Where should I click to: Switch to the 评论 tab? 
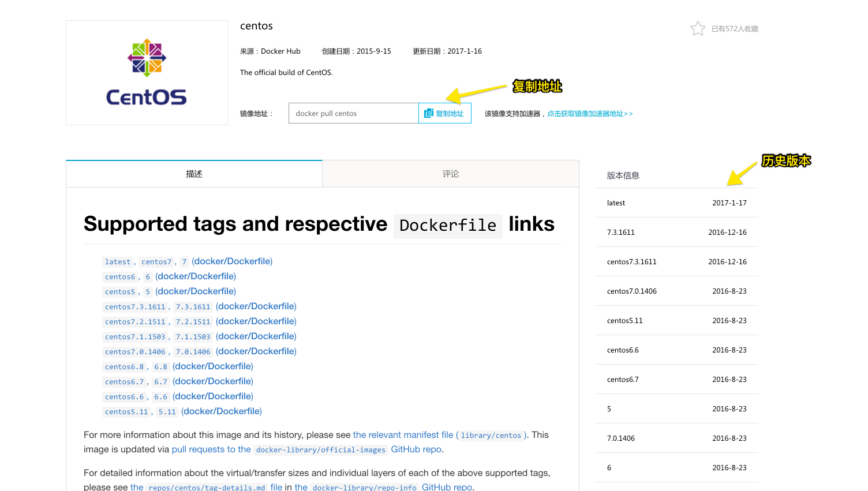tap(451, 174)
